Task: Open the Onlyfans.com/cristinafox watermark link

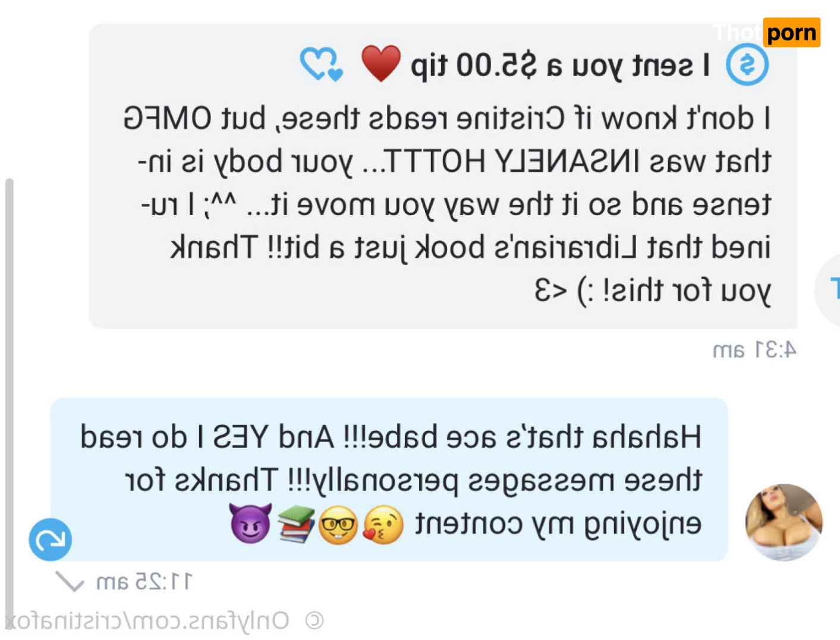Action: pyautogui.click(x=147, y=621)
